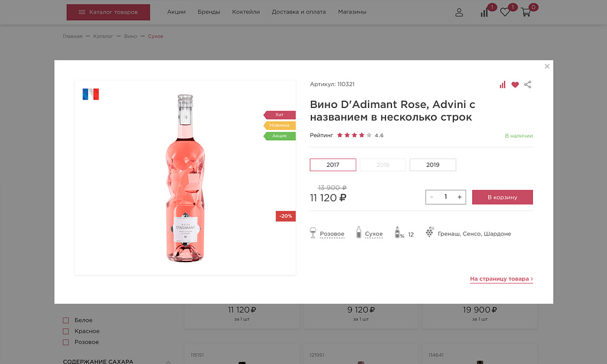Open the Каталог товаров menu
Viewport: 607px width, 364px height.
coord(108,12)
